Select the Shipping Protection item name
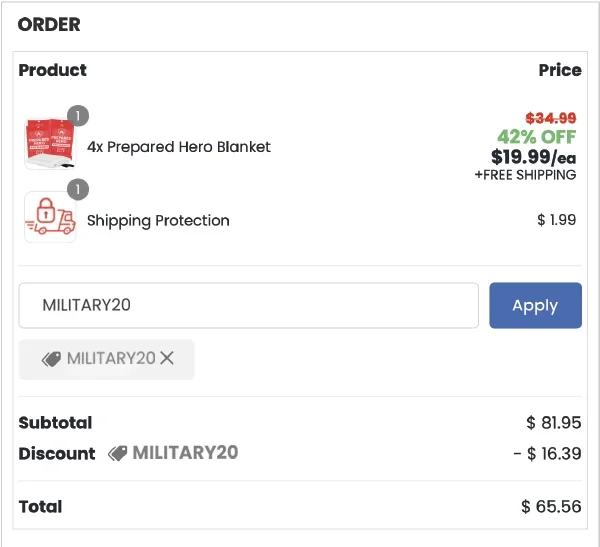Screen dimensions: 600x547 click(158, 221)
